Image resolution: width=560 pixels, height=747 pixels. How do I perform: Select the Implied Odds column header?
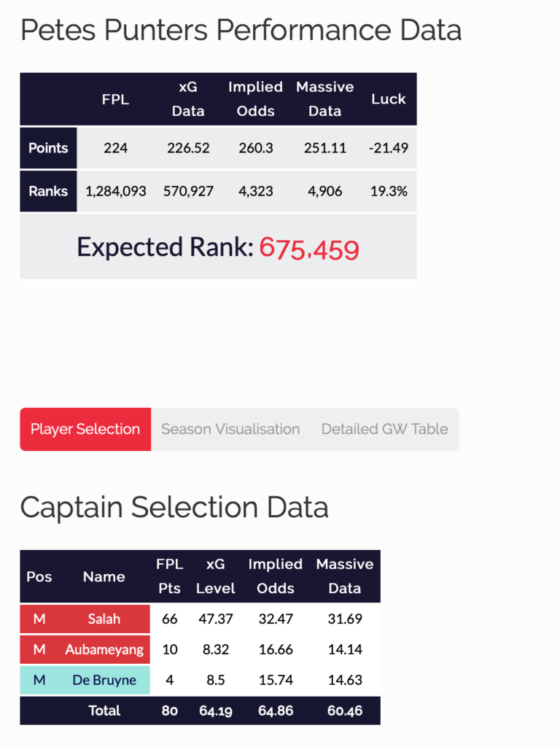255,98
